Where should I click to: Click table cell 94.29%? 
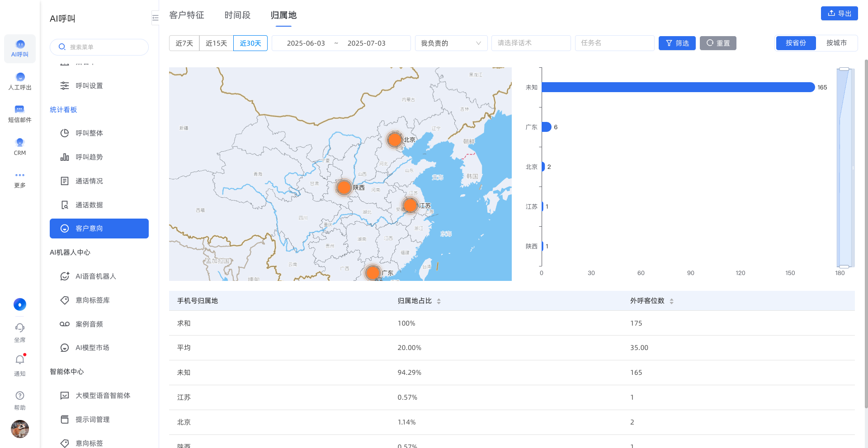pyautogui.click(x=409, y=373)
